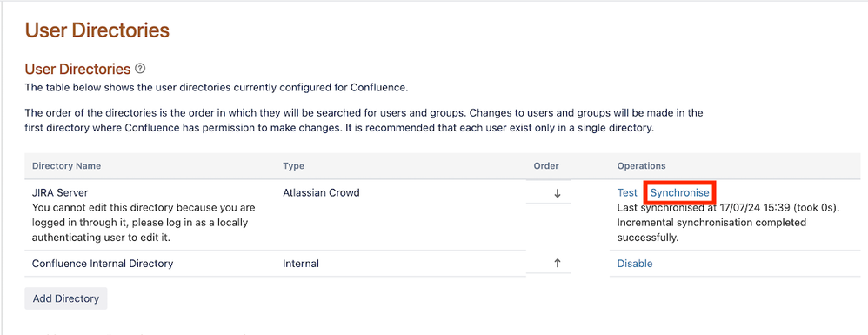This screenshot has width=868, height=335.
Task: Click the JIRA Server directory name
Action: click(x=60, y=192)
